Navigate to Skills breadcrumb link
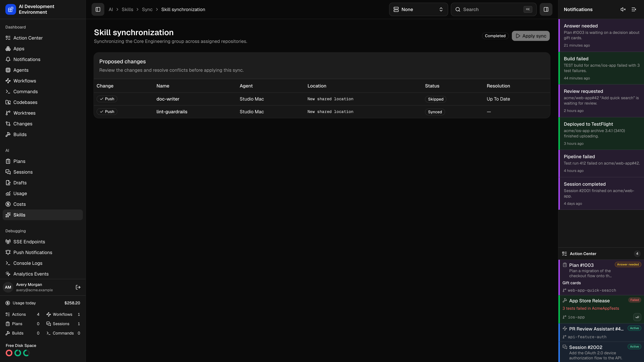The height and width of the screenshot is (362, 644). pyautogui.click(x=127, y=10)
